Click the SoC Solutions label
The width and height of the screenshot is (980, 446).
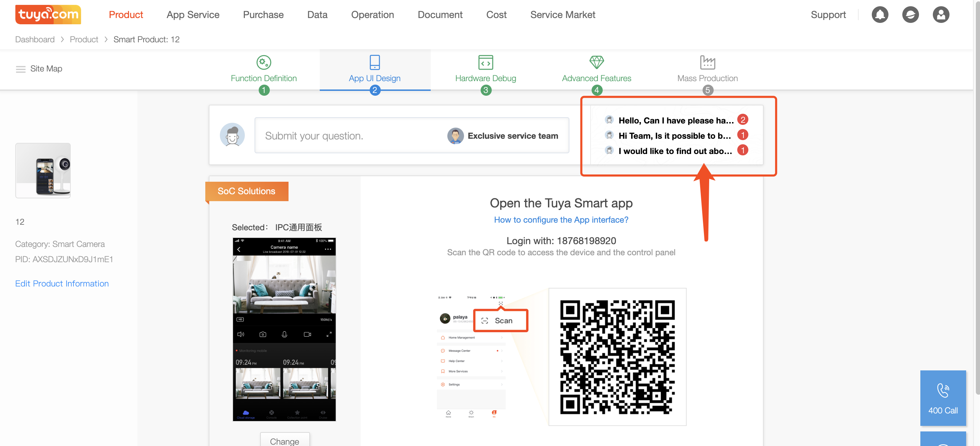point(247,191)
